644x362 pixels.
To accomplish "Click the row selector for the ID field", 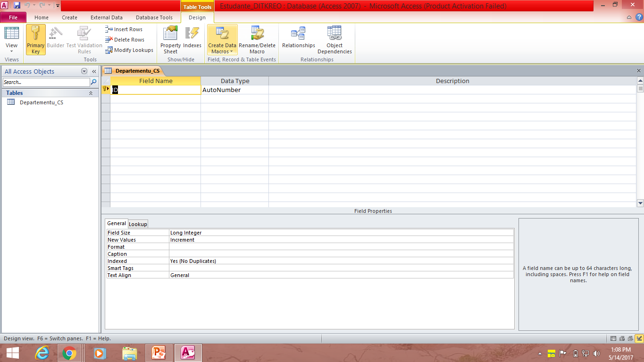I will click(x=106, y=90).
